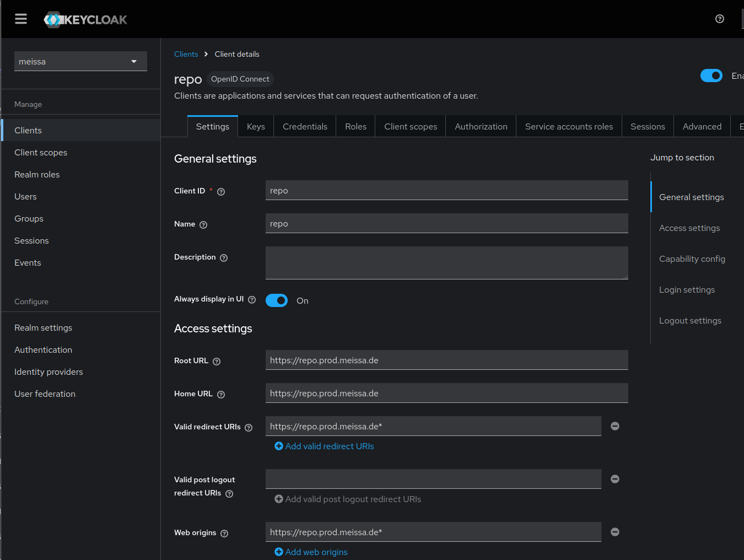Open the Client scopes tab
Viewport: 744px width, 560px height.
[x=411, y=127]
